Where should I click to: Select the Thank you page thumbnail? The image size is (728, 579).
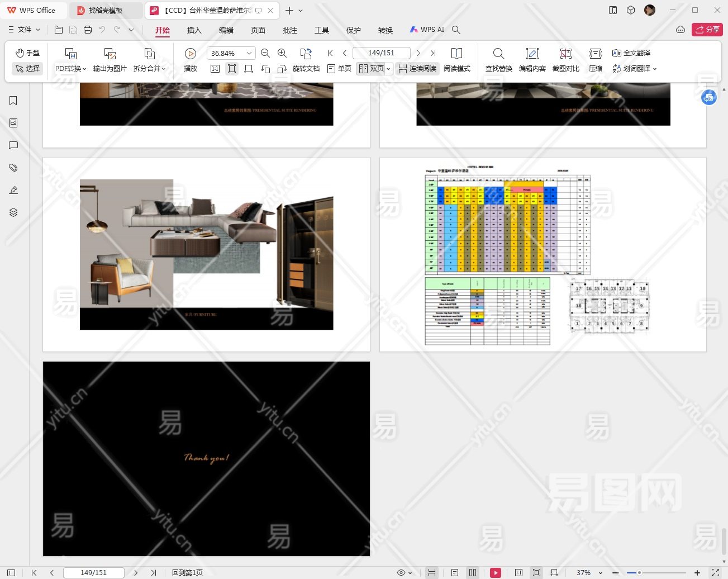coord(206,458)
